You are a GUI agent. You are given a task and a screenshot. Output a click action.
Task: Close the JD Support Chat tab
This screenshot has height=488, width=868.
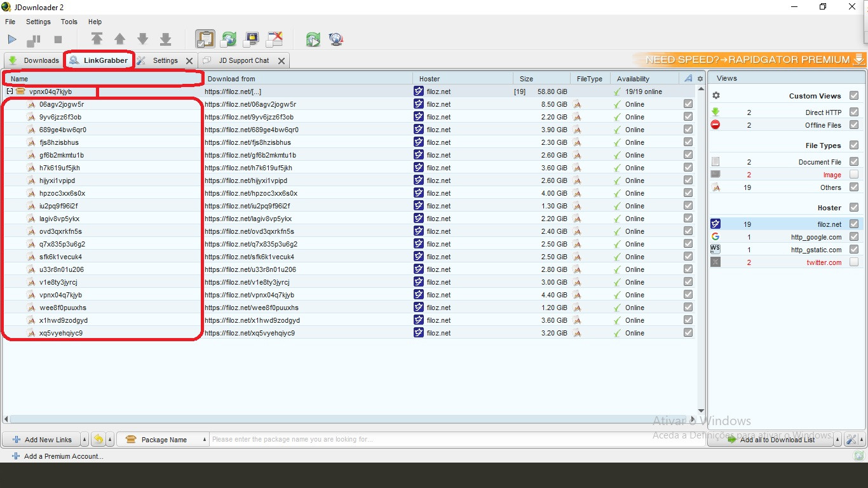tap(281, 61)
